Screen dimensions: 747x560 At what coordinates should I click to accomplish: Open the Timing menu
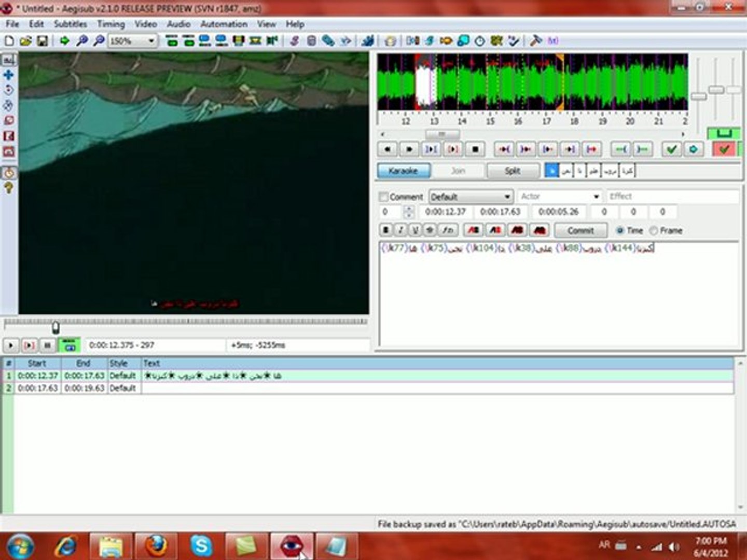(110, 24)
